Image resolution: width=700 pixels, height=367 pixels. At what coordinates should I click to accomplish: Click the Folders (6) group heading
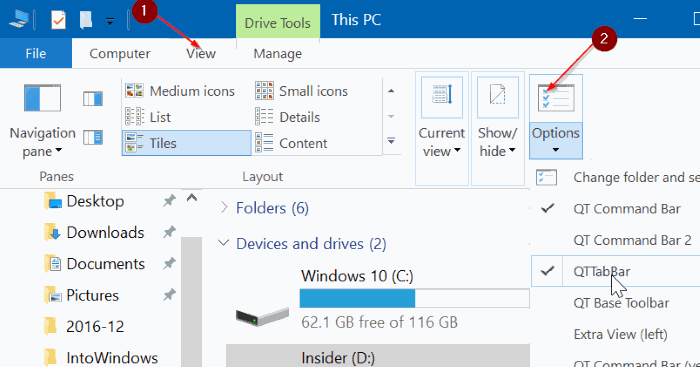[272, 208]
